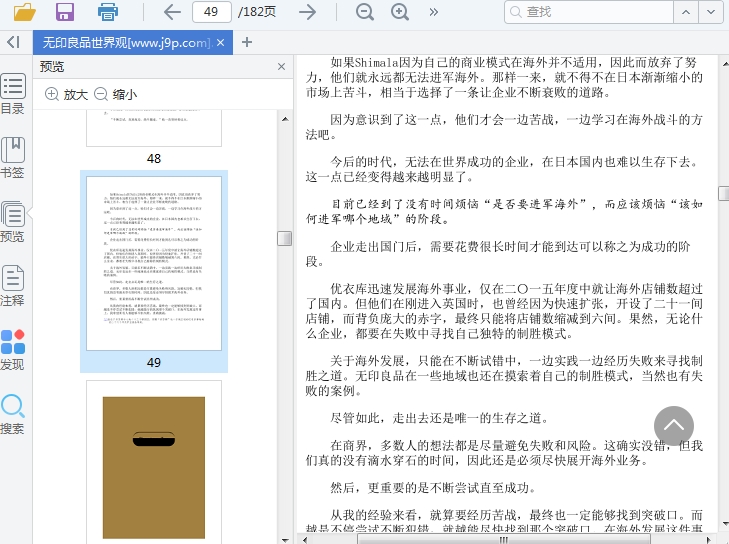Screen dimensions: 729x544
Task: Select the brown cover page thumbnail
Action: (154, 462)
